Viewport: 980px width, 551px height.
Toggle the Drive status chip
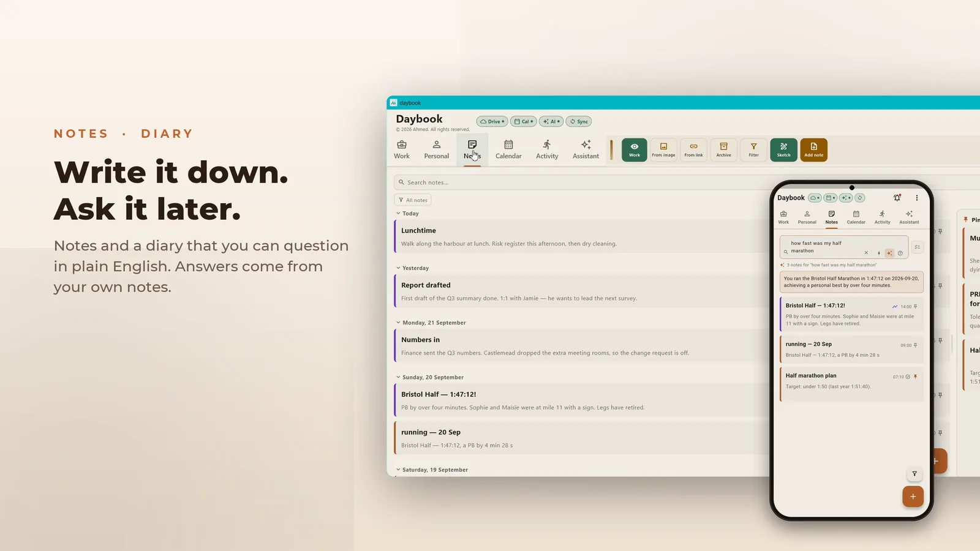tap(492, 121)
